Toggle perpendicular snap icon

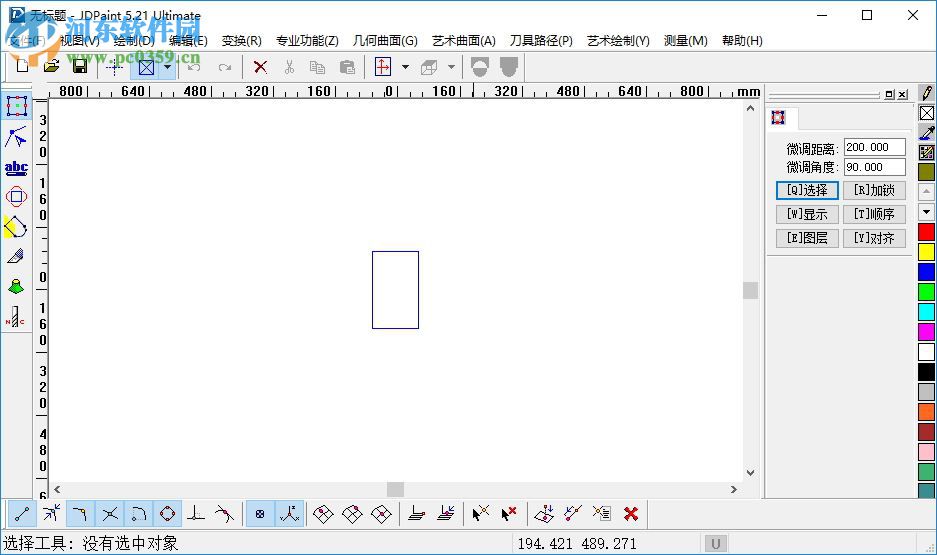coord(196,514)
